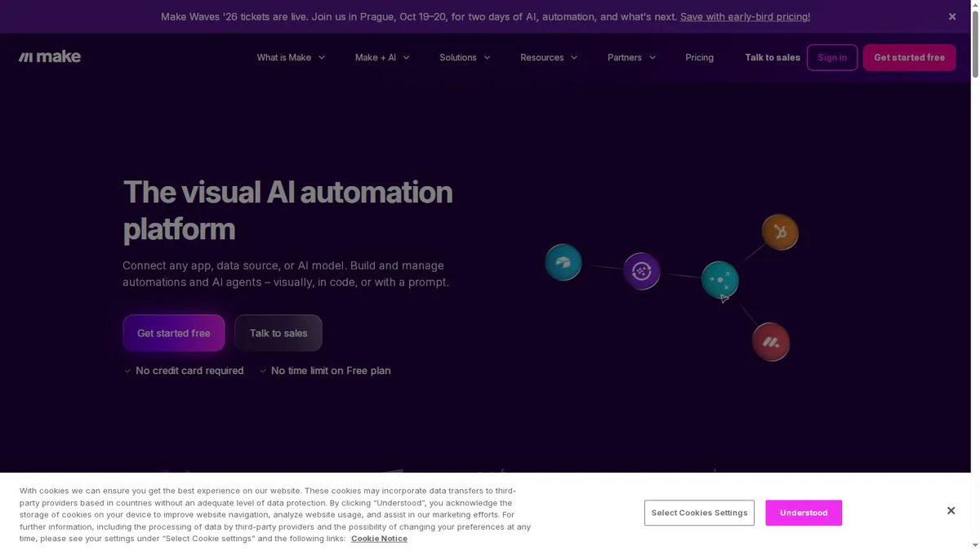Click the orange HubSpot node icon
Image resolution: width=980 pixels, height=551 pixels.
point(780,233)
